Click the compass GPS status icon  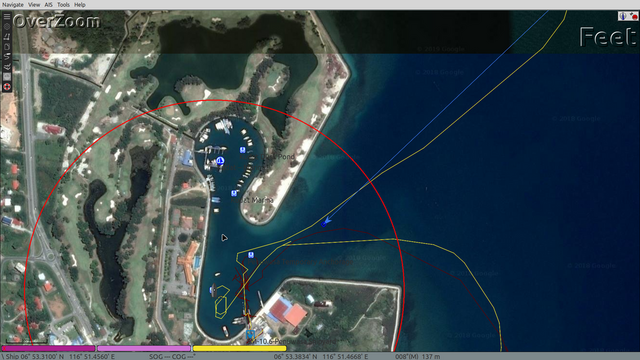coord(623,16)
